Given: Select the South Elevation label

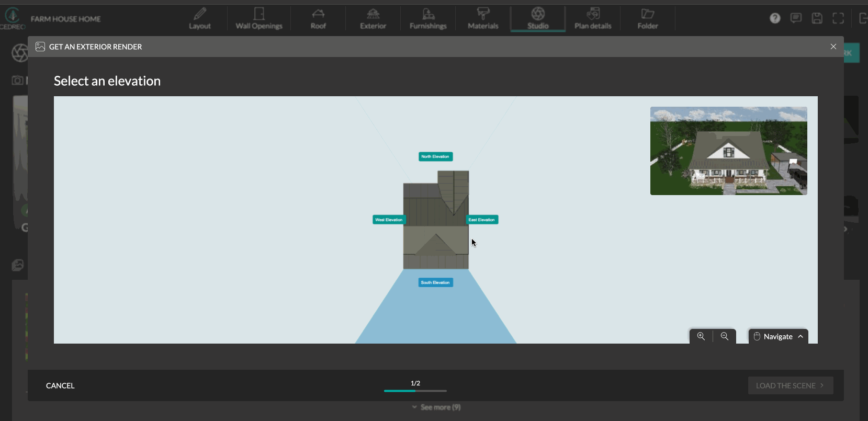Looking at the screenshot, I should tap(436, 282).
